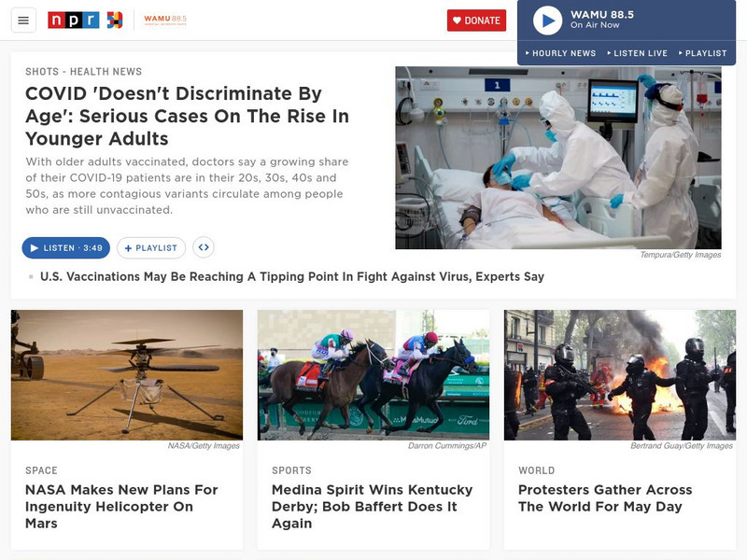Open the hamburger navigation menu
The width and height of the screenshot is (747, 560).
23,21
